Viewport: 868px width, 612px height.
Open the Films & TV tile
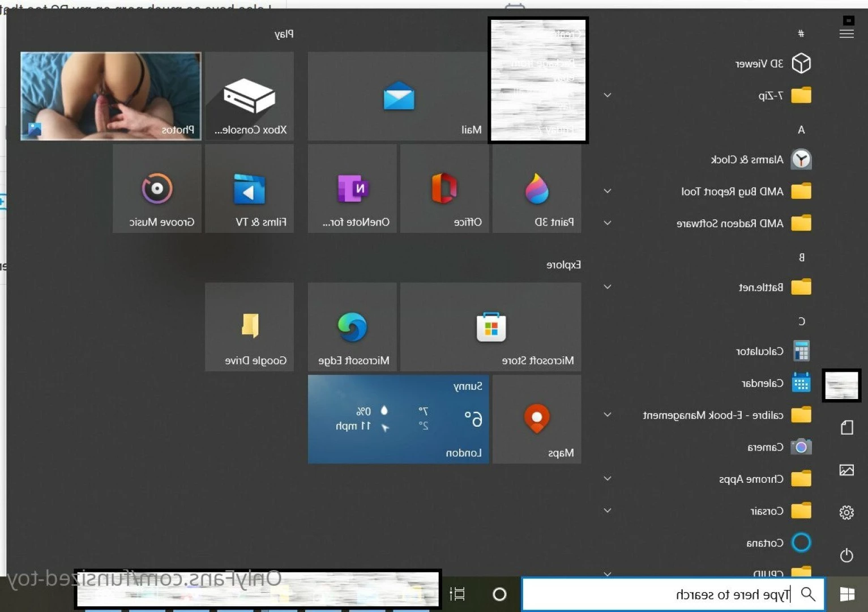pos(249,188)
